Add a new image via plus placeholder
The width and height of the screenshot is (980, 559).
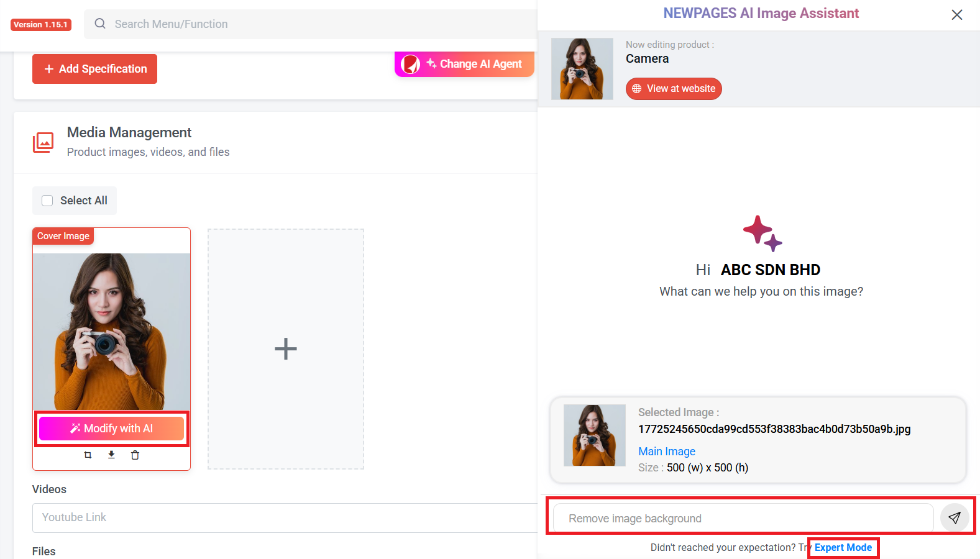coord(286,349)
